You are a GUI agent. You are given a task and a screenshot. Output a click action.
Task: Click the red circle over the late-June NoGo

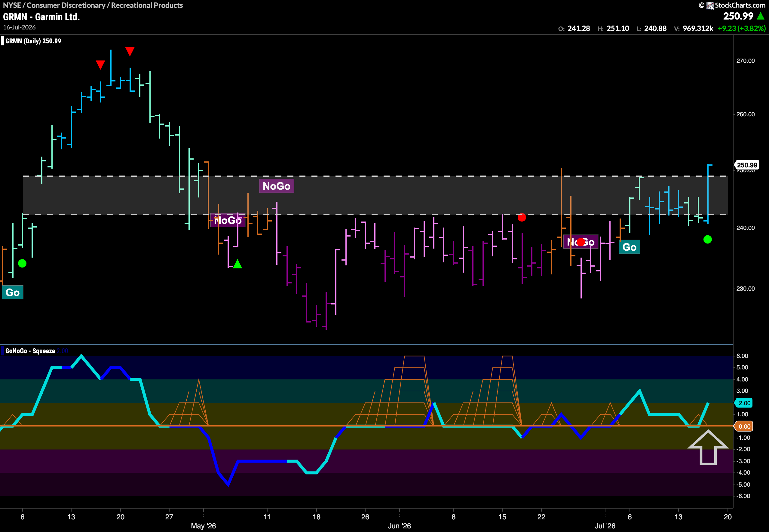[580, 242]
